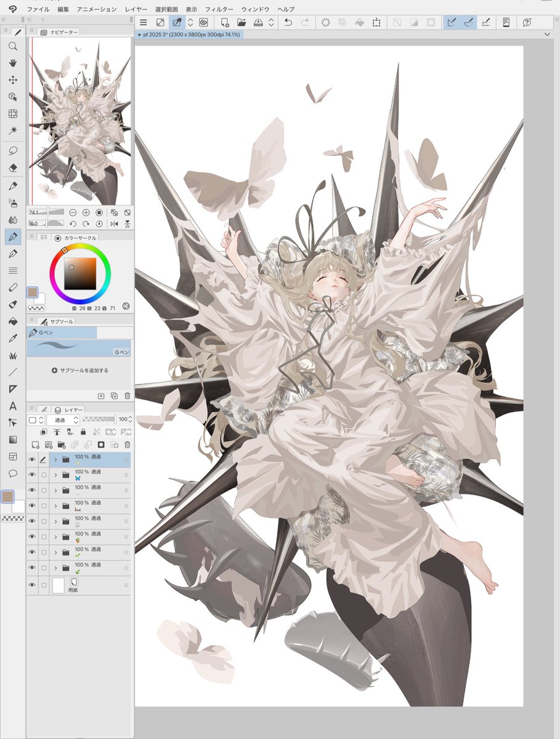Switch to the pf 2025 3 canvas tab

coord(190,34)
